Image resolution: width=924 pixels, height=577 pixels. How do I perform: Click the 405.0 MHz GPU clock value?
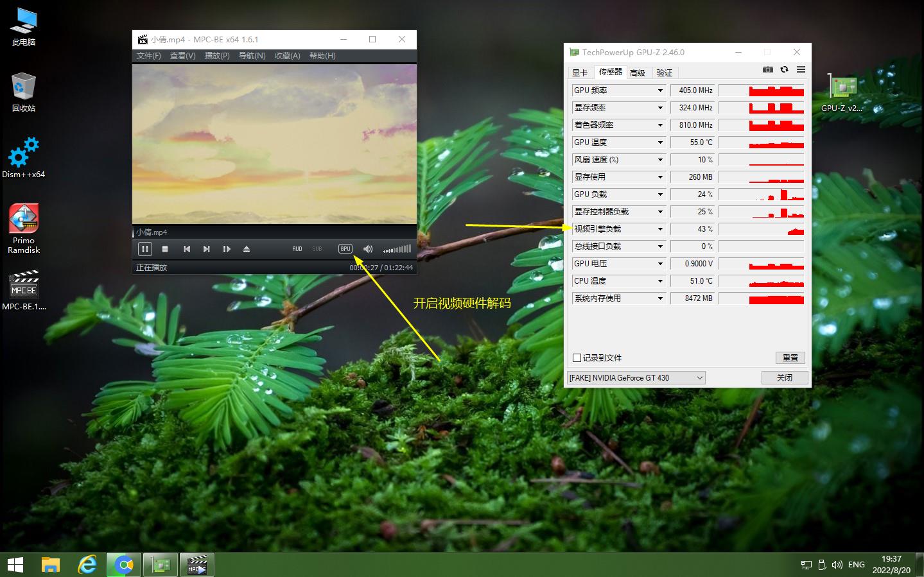(x=693, y=90)
